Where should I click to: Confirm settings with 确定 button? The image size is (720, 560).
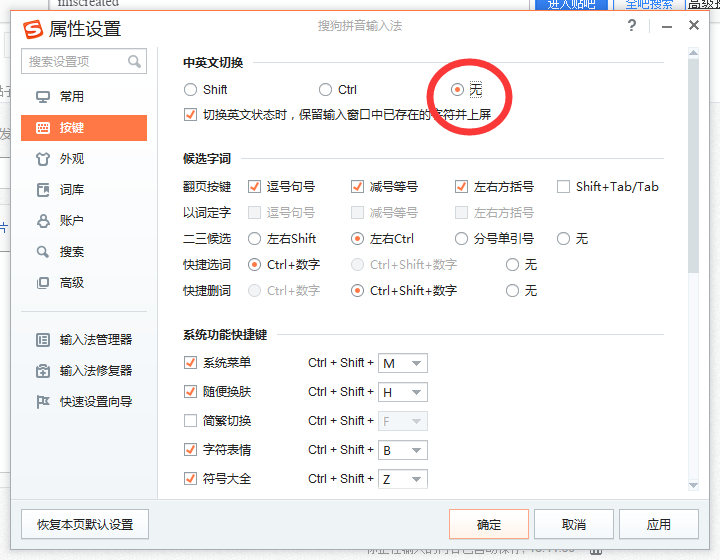pos(489,524)
